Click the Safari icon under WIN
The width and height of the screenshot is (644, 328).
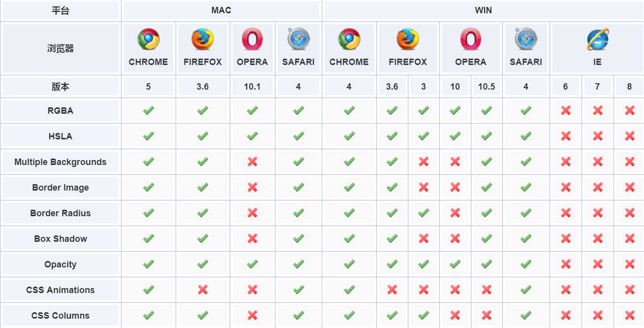click(525, 39)
